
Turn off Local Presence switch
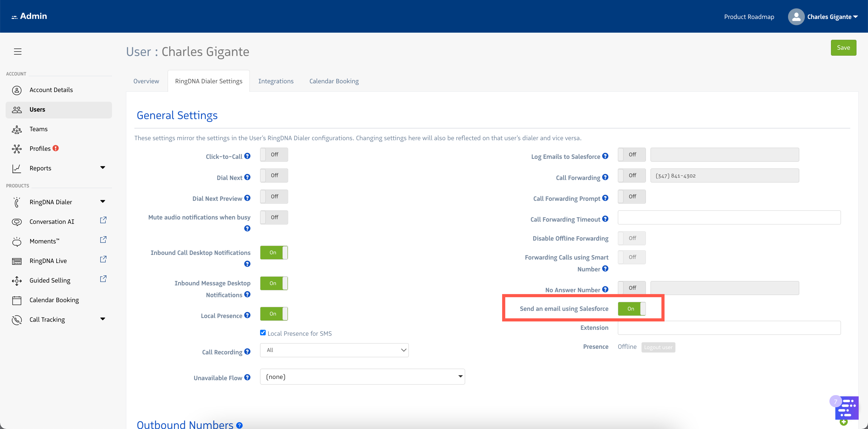click(x=274, y=314)
